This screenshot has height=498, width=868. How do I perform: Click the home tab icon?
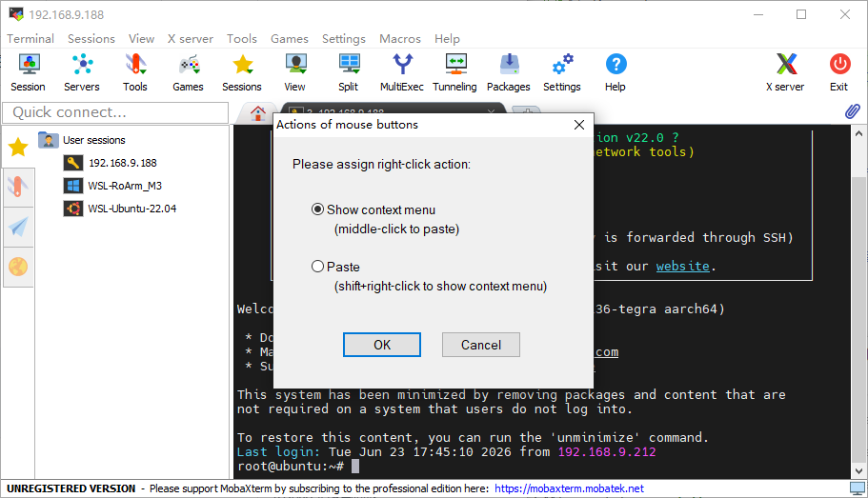click(258, 113)
